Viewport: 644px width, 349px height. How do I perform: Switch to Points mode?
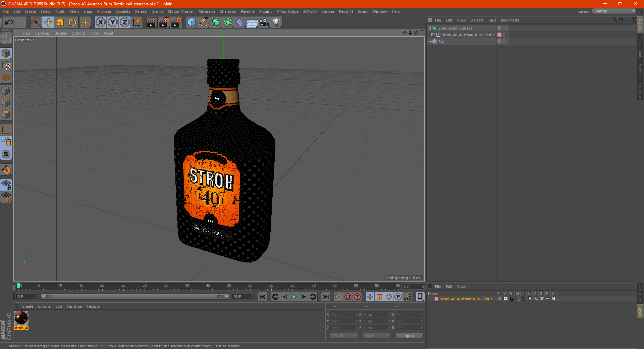click(6, 90)
